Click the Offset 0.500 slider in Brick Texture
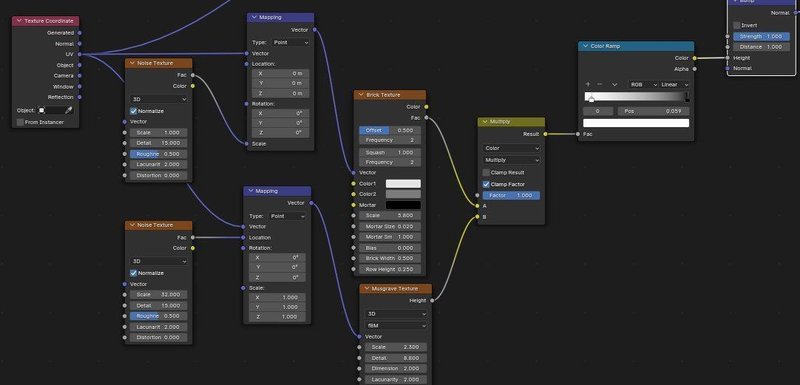 pyautogui.click(x=390, y=131)
